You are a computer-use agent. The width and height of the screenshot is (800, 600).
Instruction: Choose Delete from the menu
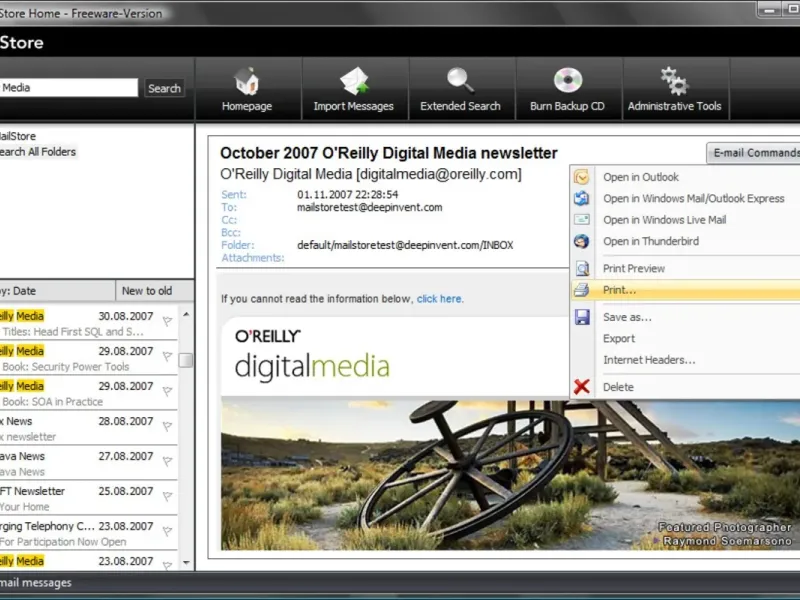618,387
